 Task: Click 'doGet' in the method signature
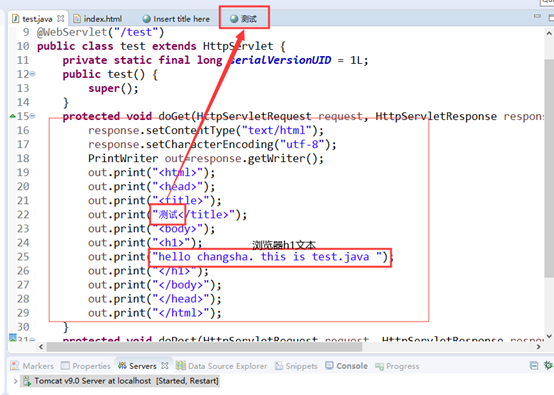[175, 116]
